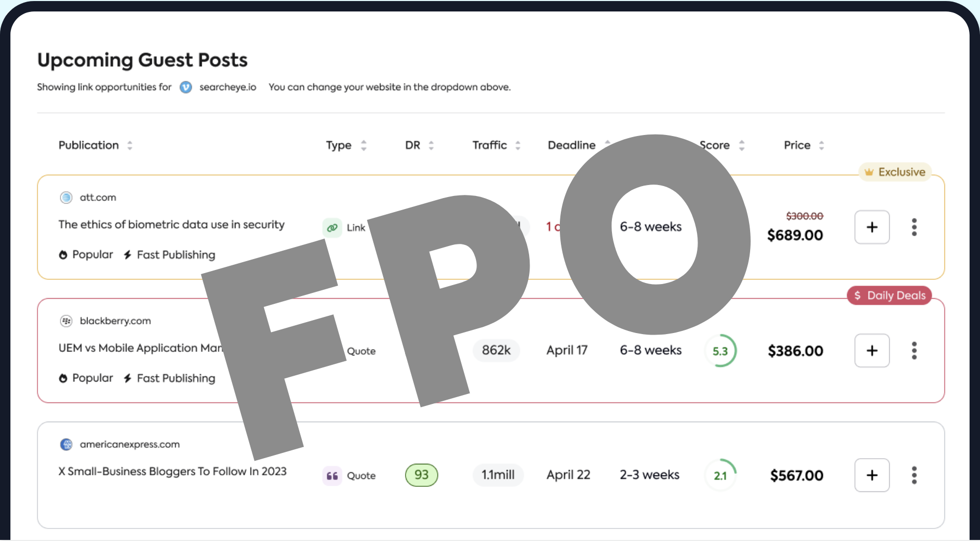Add the att.com guest post
This screenshot has height=541, width=980.
tap(872, 227)
